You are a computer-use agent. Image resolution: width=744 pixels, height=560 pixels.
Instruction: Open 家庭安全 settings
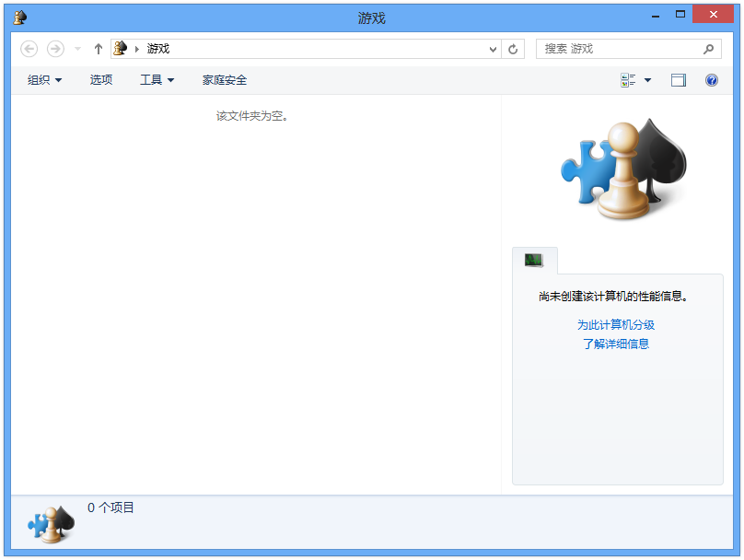point(225,80)
